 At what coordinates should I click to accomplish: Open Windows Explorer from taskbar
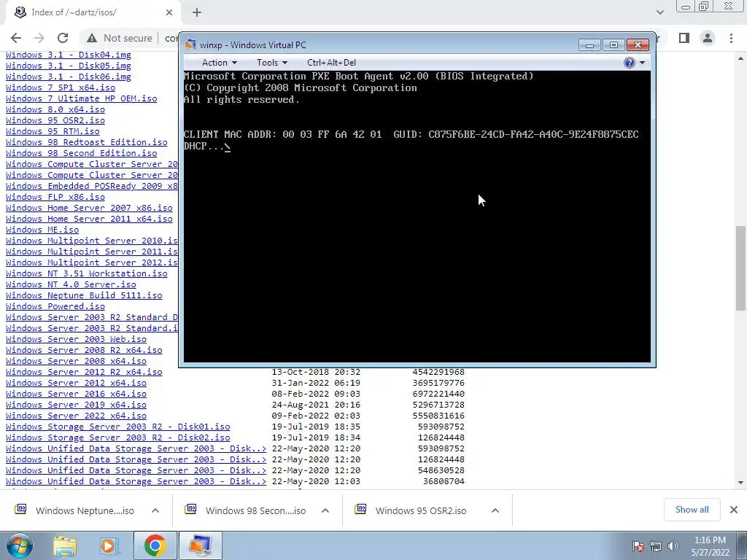pyautogui.click(x=65, y=545)
